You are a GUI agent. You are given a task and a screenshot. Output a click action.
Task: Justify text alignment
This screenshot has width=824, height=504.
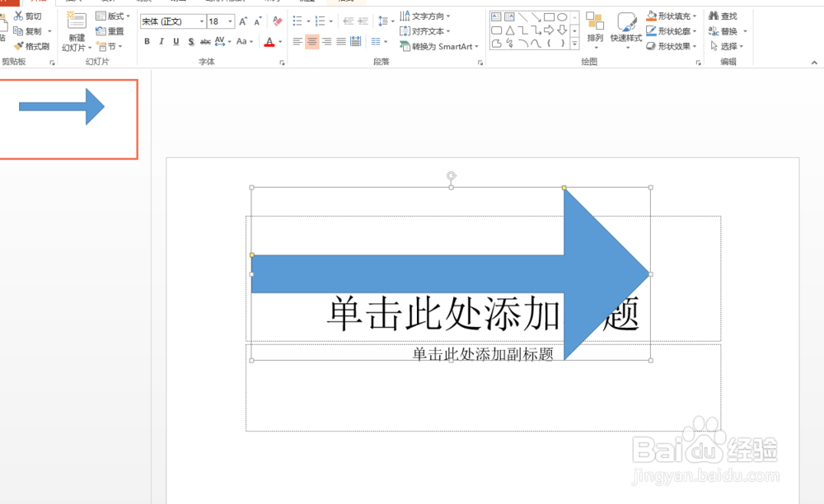341,41
